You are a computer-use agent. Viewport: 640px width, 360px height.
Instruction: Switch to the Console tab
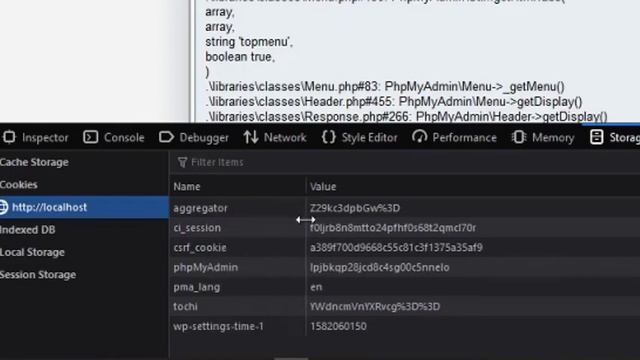pos(113,138)
